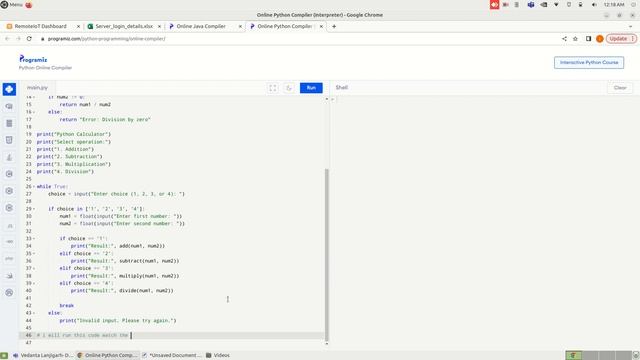Select the main.py file tab

[x=37, y=88]
